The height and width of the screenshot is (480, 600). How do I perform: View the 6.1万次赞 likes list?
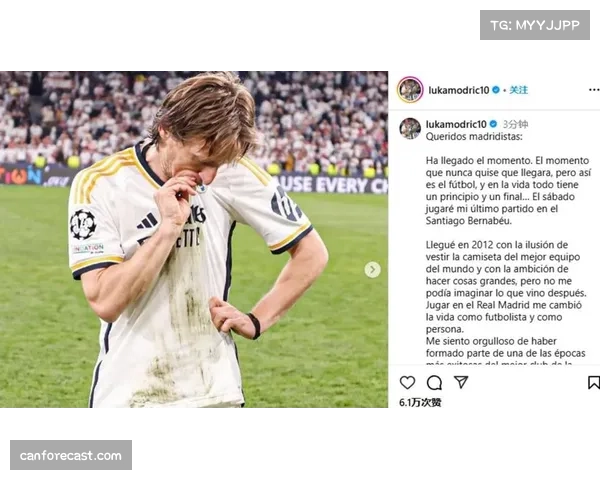point(420,402)
